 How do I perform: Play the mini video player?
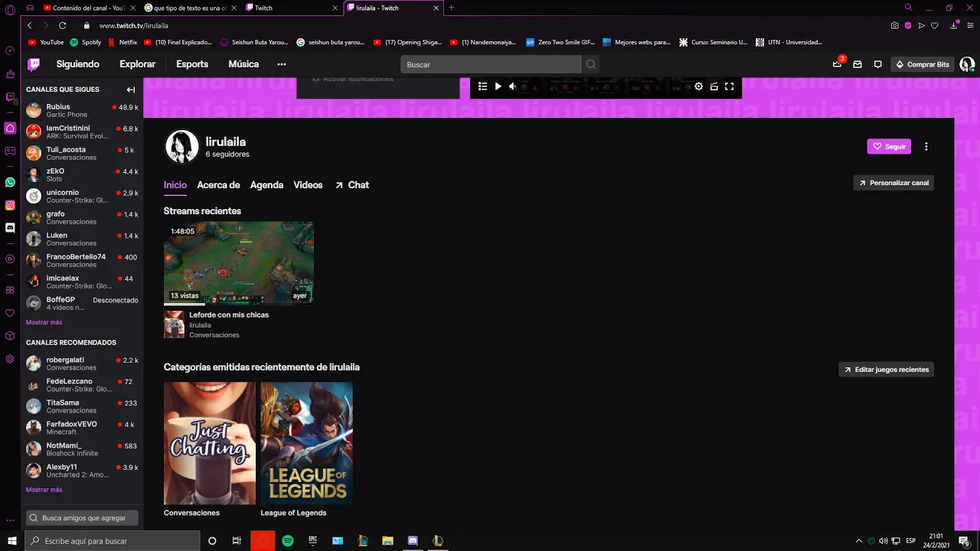click(x=498, y=86)
